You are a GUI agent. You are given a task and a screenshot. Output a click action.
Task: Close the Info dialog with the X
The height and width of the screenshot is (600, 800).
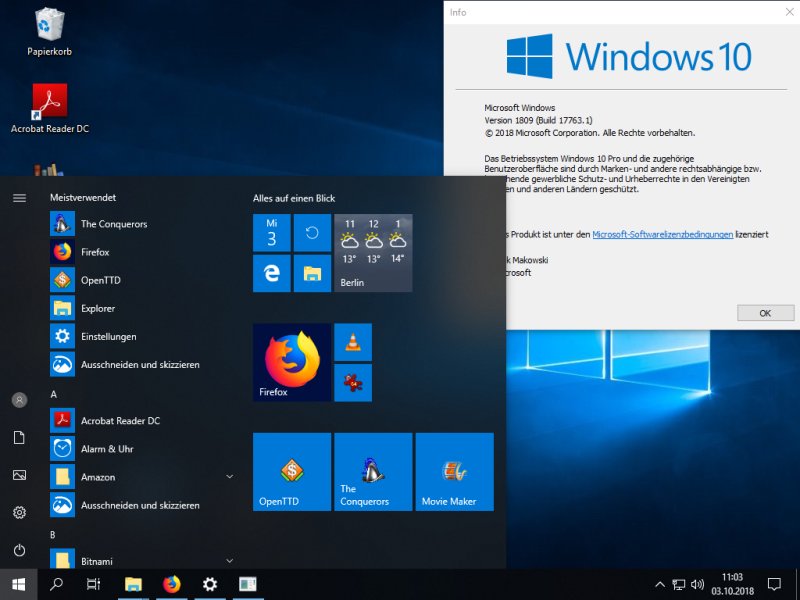pyautogui.click(x=789, y=12)
